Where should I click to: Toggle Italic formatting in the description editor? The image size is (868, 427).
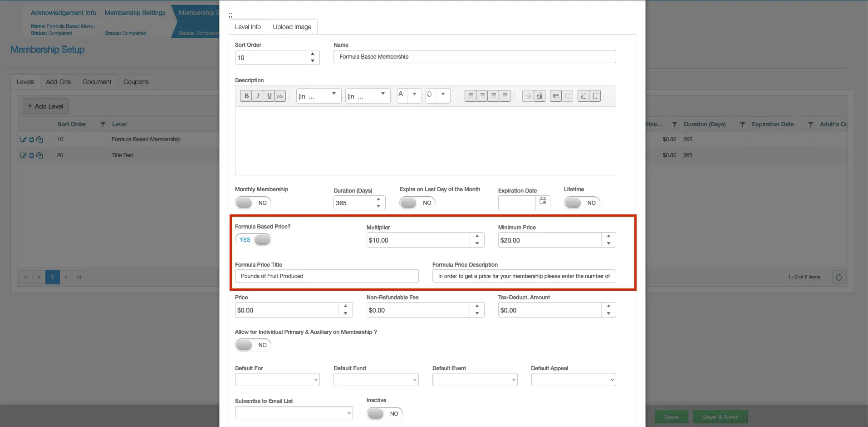point(258,96)
